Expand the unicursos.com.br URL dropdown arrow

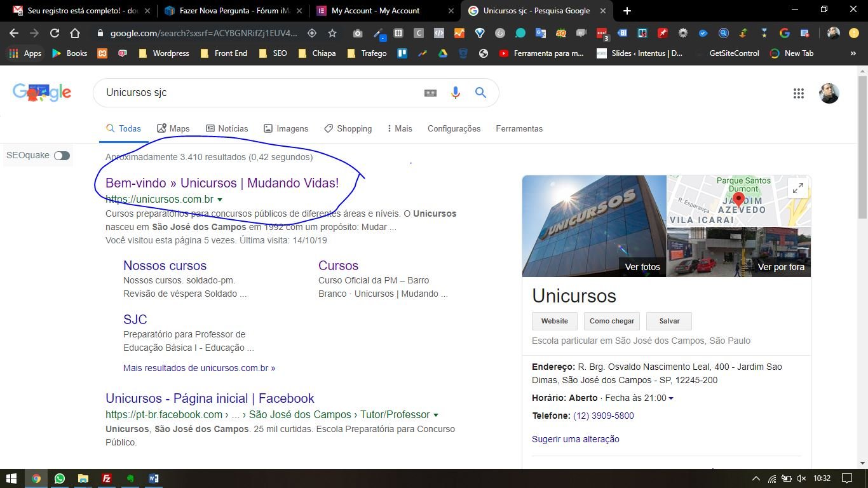[x=220, y=200]
